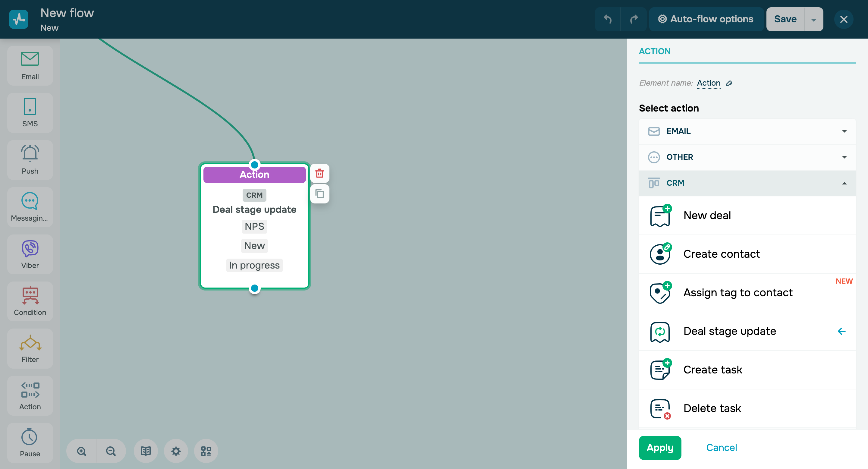The width and height of the screenshot is (868, 469).
Task: Delete the Action node with the trash icon
Action: click(x=319, y=174)
